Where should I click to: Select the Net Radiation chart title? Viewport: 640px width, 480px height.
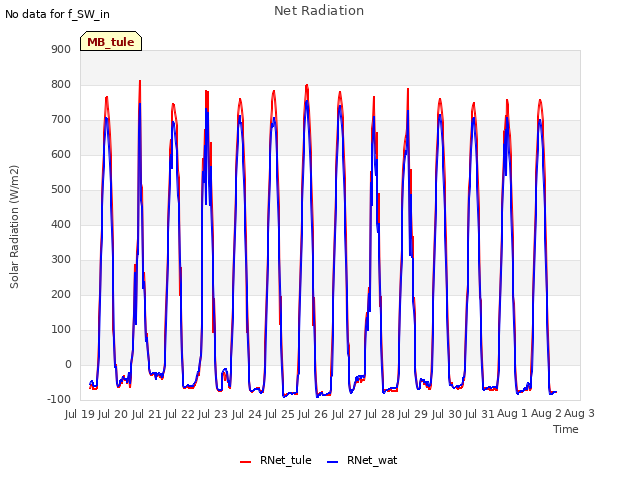click(319, 11)
